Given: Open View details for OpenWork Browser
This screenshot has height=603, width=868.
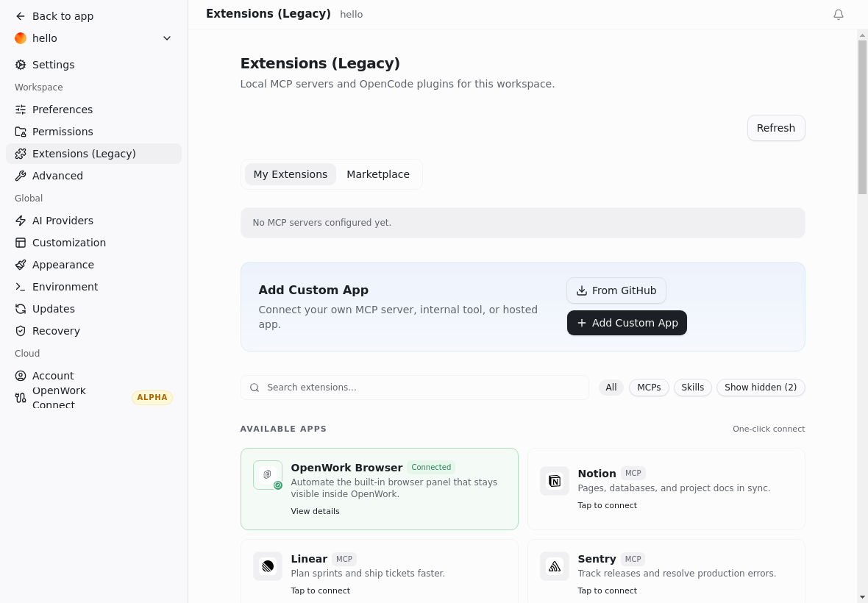Looking at the screenshot, I should (x=315, y=511).
